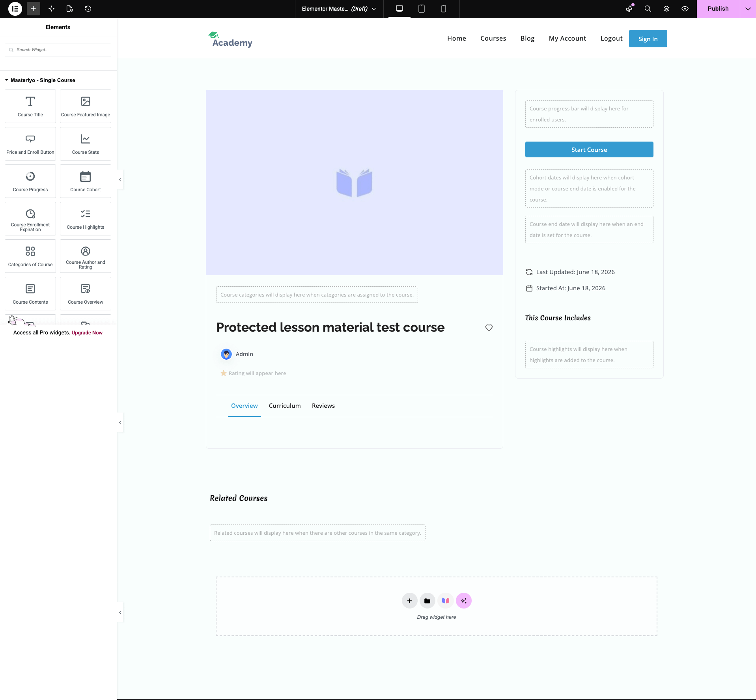The image size is (756, 700).
Task: Toggle the wishlist heart icon
Action: point(489,328)
